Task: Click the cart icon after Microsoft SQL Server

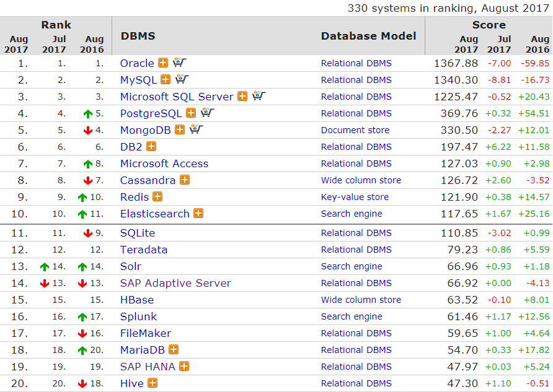Action: point(259,96)
